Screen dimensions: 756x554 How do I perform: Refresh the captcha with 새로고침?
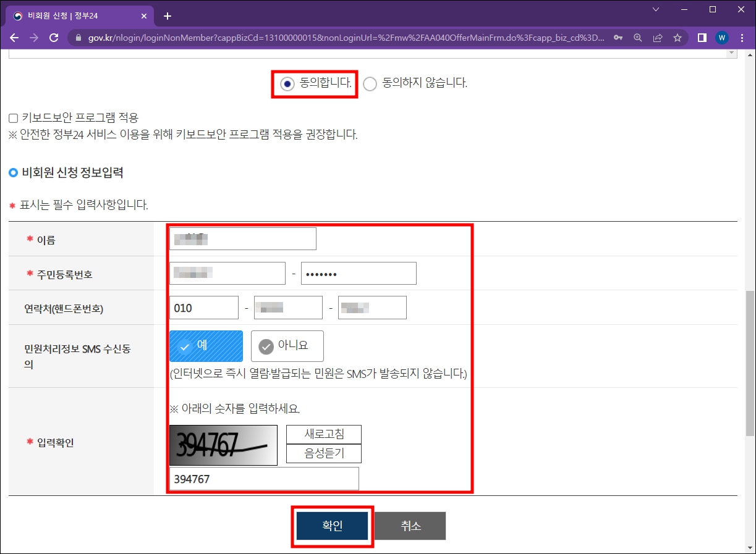point(323,434)
